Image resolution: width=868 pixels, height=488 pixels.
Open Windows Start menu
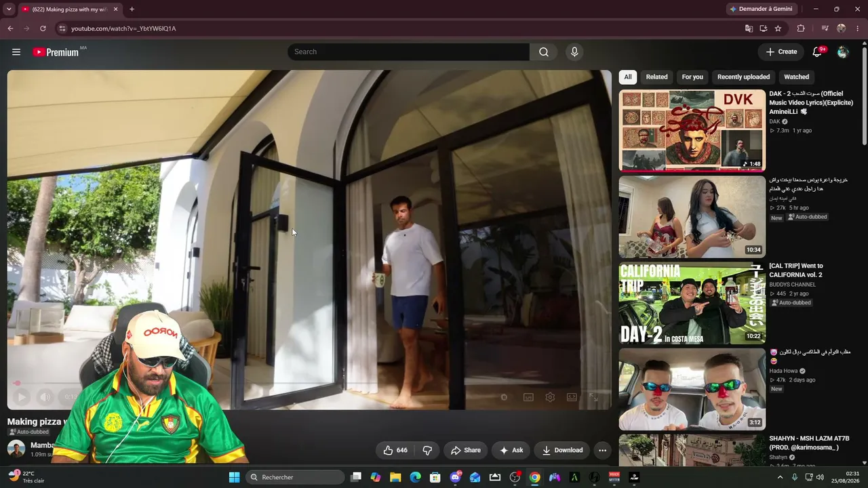pyautogui.click(x=234, y=477)
